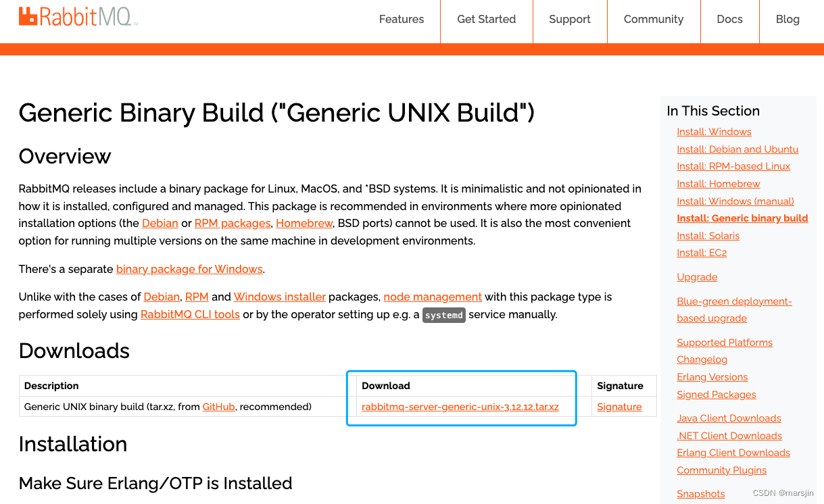Open the Support page

click(x=569, y=19)
